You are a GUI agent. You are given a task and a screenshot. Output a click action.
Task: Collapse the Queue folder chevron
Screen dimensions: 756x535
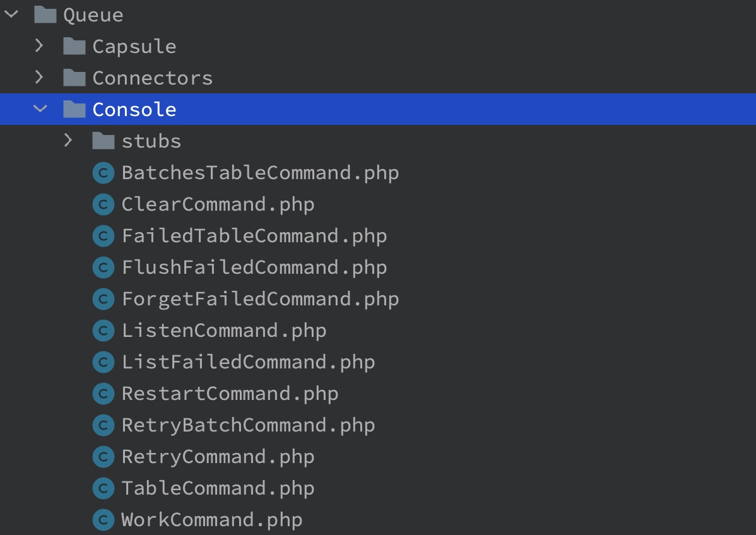pyautogui.click(x=11, y=15)
